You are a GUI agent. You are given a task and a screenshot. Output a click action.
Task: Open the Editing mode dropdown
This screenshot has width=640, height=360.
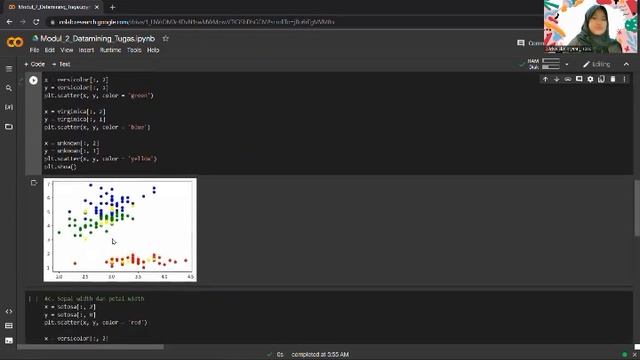596,64
